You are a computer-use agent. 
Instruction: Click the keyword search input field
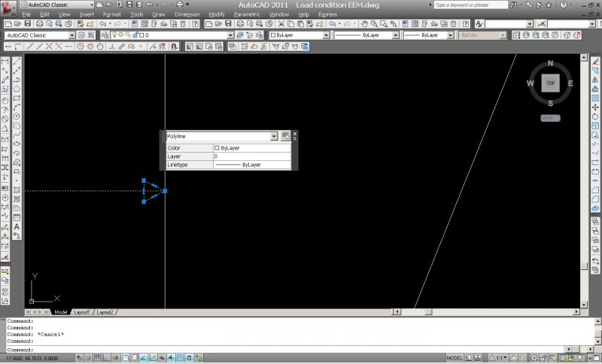tap(471, 5)
